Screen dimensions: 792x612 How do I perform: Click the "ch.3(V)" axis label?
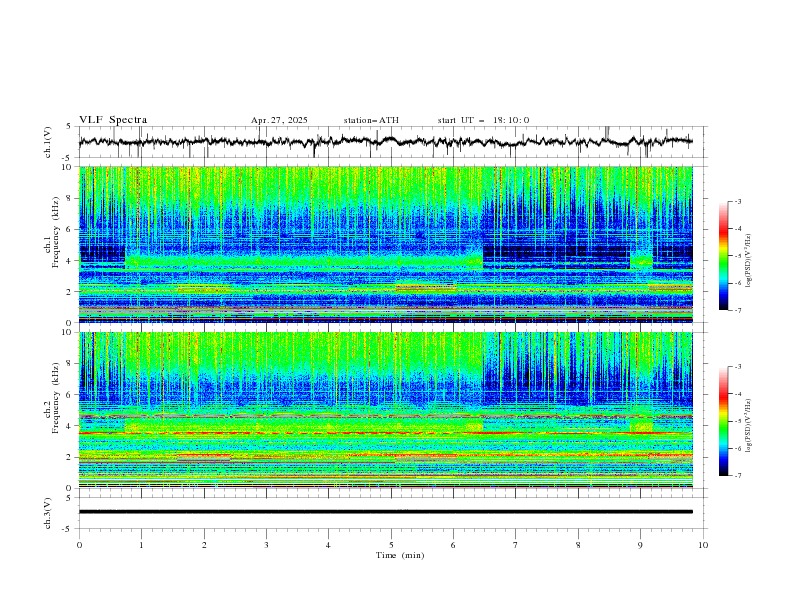[x=48, y=513]
